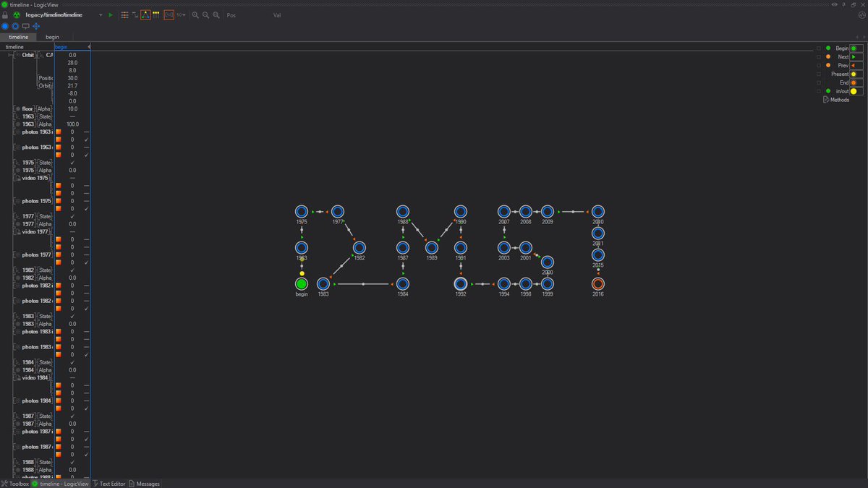
Task: Select the 1975 node in the graph
Action: 302,212
